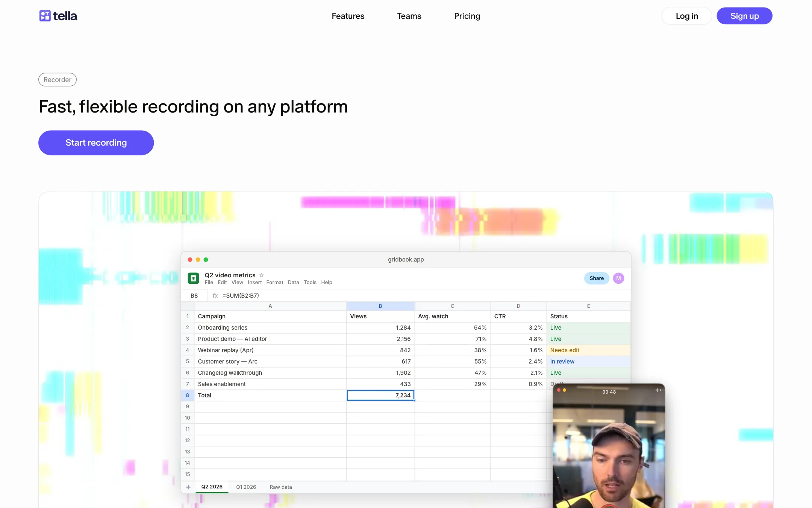Click the 'Changelog walkthrough' cell
Viewport: 812px width, 508px height.
click(x=270, y=373)
